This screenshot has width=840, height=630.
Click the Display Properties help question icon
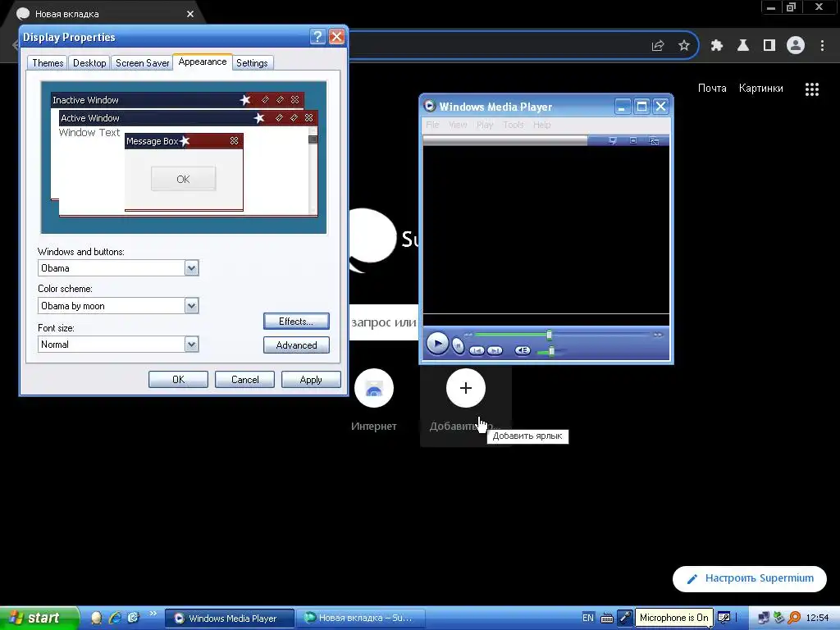pos(317,36)
